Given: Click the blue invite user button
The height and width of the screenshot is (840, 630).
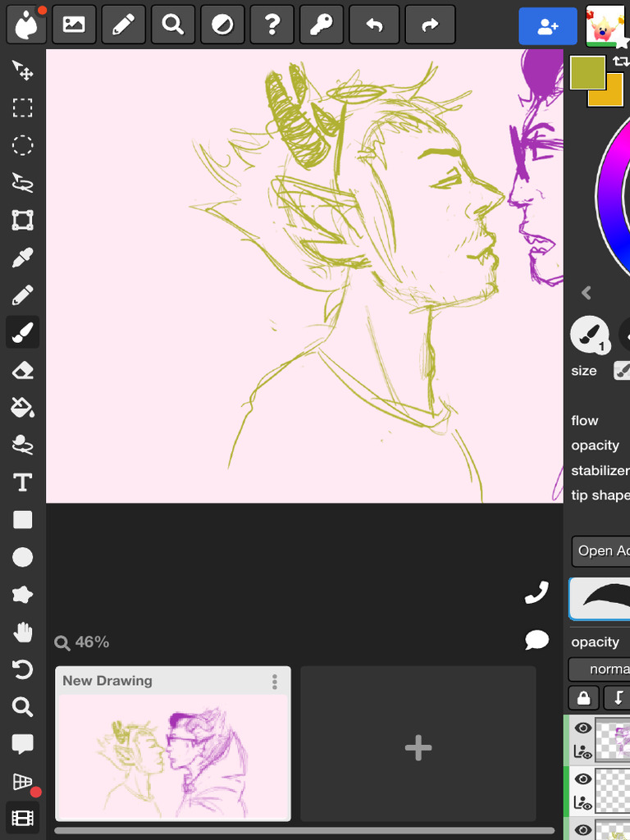Looking at the screenshot, I should (x=547, y=26).
